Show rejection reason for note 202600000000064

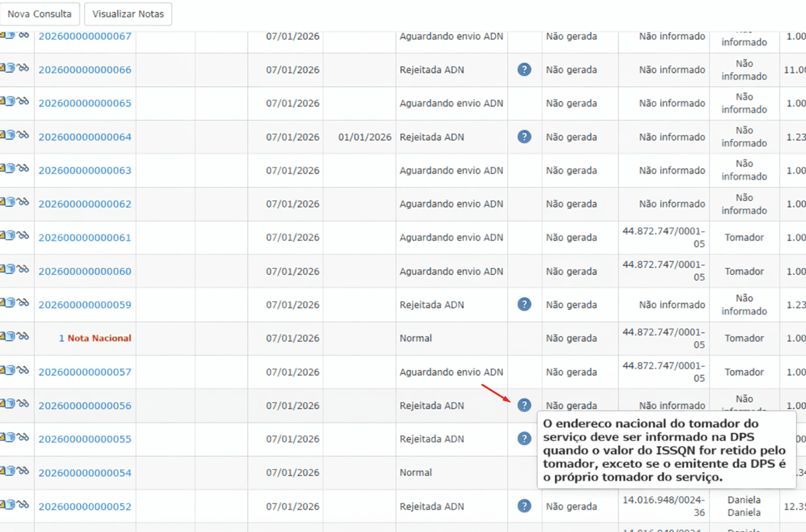pyautogui.click(x=524, y=137)
